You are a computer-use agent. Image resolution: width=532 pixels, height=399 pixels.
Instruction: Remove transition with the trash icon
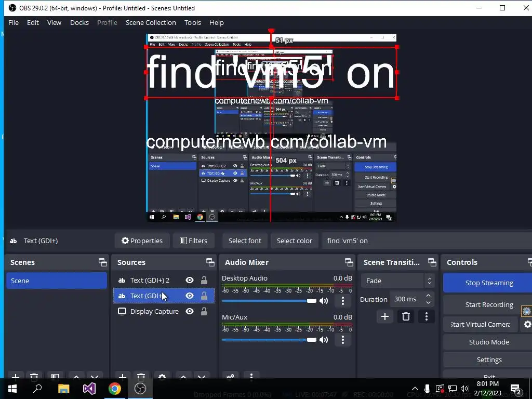click(406, 316)
